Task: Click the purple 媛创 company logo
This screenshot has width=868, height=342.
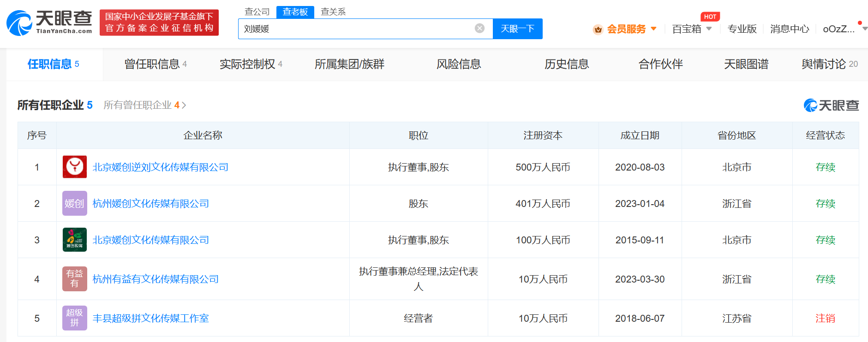Action: (74, 203)
